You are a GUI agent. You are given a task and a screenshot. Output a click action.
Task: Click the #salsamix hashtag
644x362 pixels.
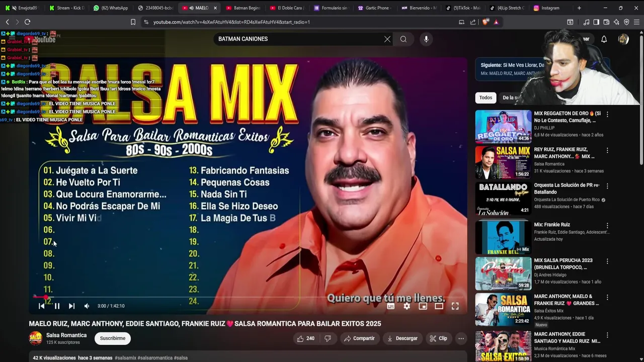(x=125, y=358)
